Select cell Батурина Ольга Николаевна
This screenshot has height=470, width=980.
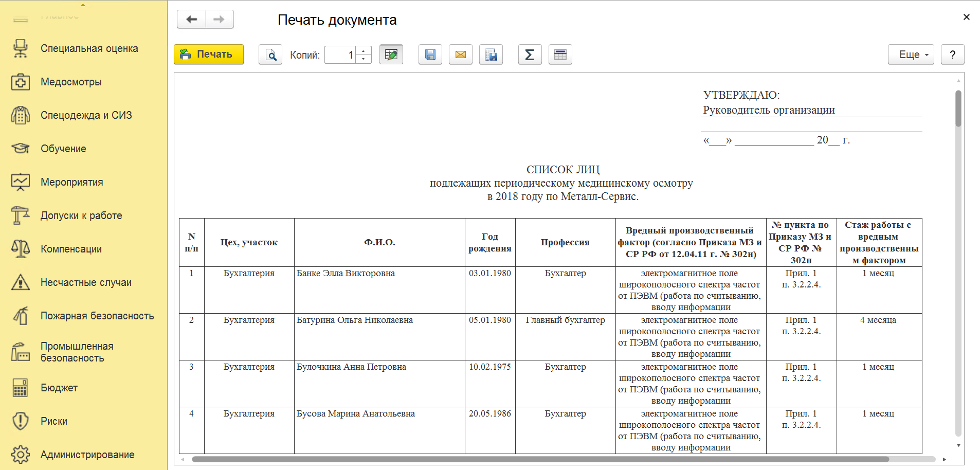(379, 337)
